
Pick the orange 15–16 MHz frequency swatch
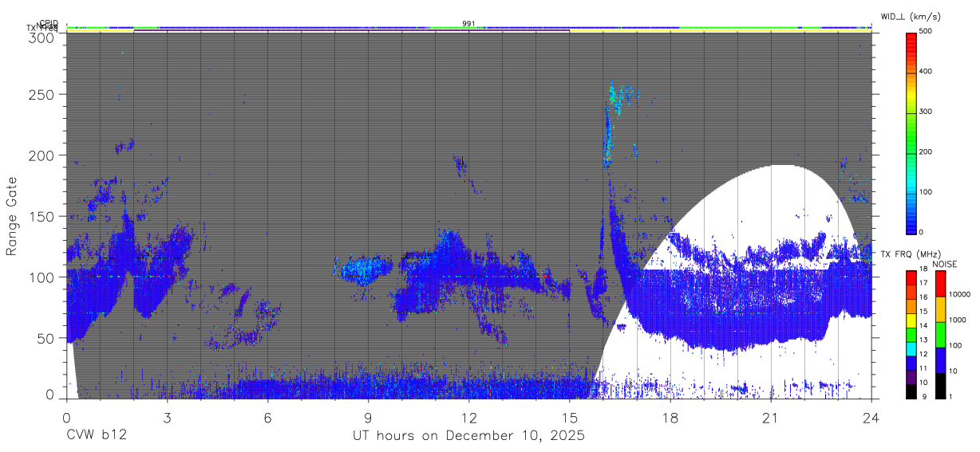click(x=911, y=305)
